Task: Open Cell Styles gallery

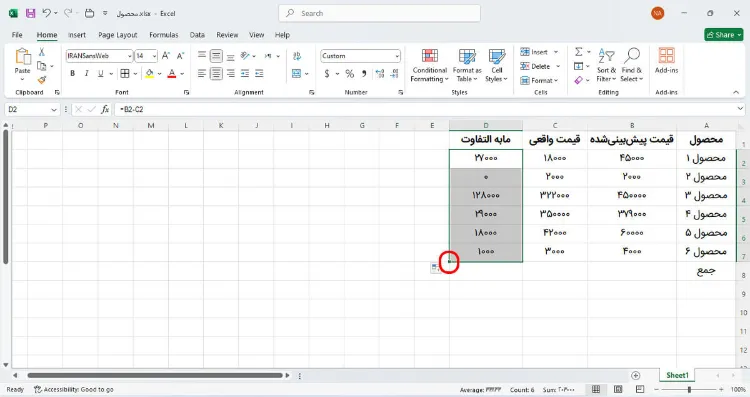Action: click(496, 66)
